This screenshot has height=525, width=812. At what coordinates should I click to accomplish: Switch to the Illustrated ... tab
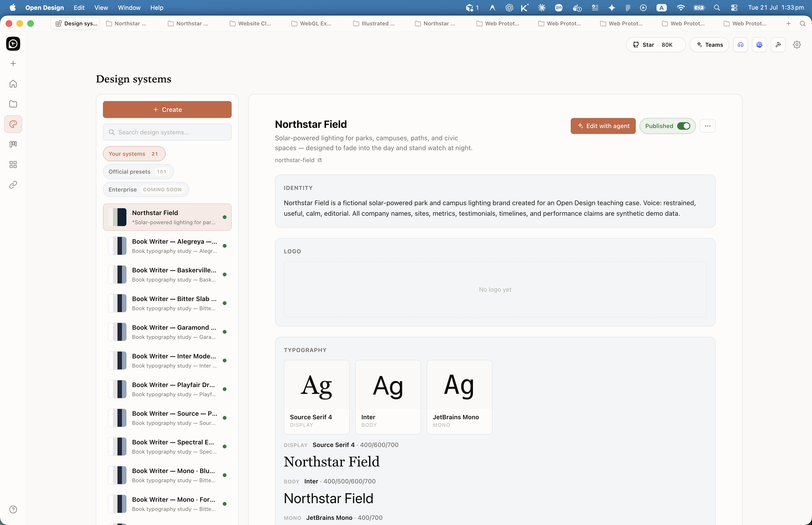[374, 24]
